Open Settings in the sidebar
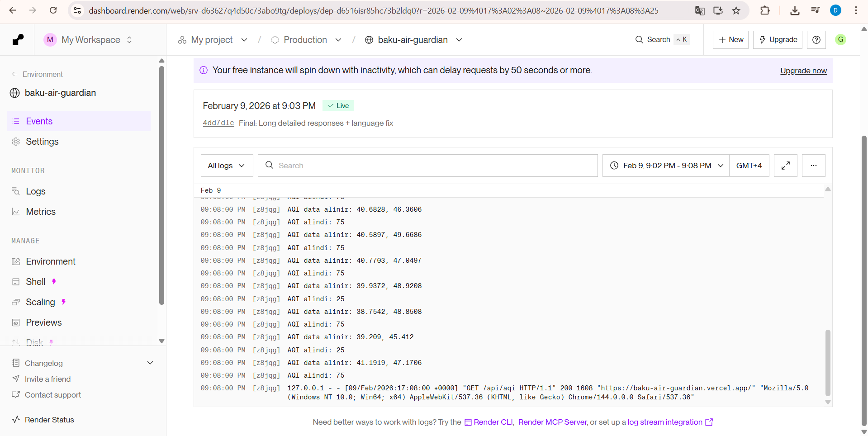Viewport: 868px width, 436px height. pos(79,142)
